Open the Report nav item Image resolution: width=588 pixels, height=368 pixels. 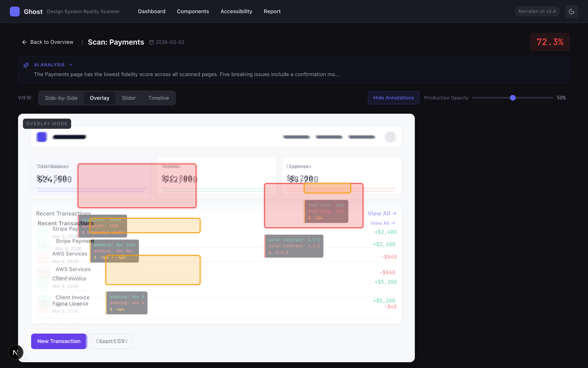272,11
